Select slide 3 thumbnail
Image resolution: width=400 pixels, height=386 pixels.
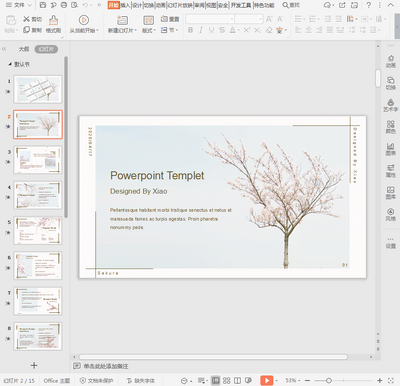38,160
